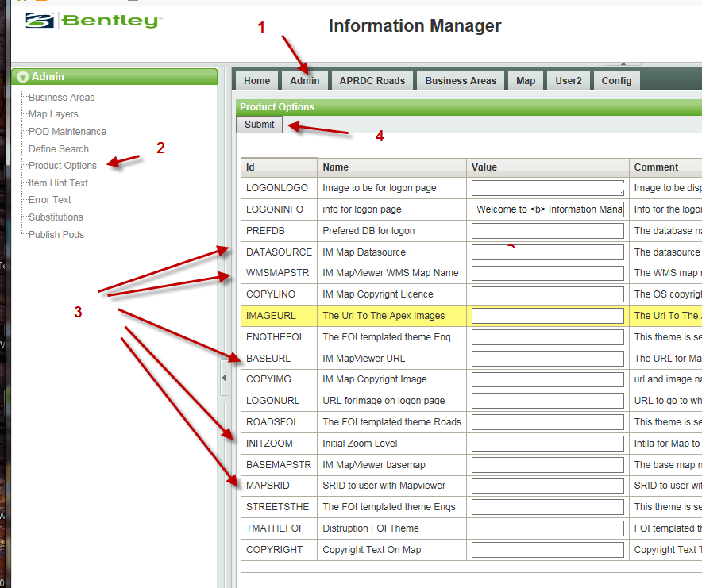Click the User2 tab
Viewport: 702px width, 588px height.
point(569,80)
